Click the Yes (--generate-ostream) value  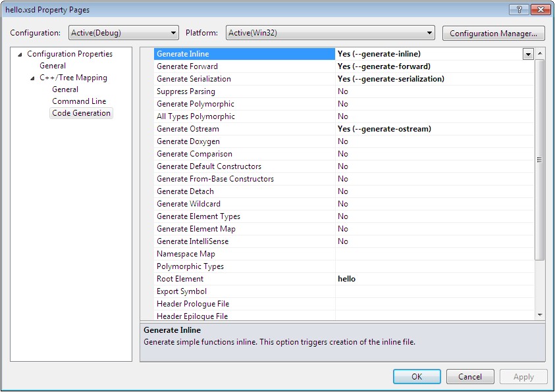pyautogui.click(x=384, y=129)
